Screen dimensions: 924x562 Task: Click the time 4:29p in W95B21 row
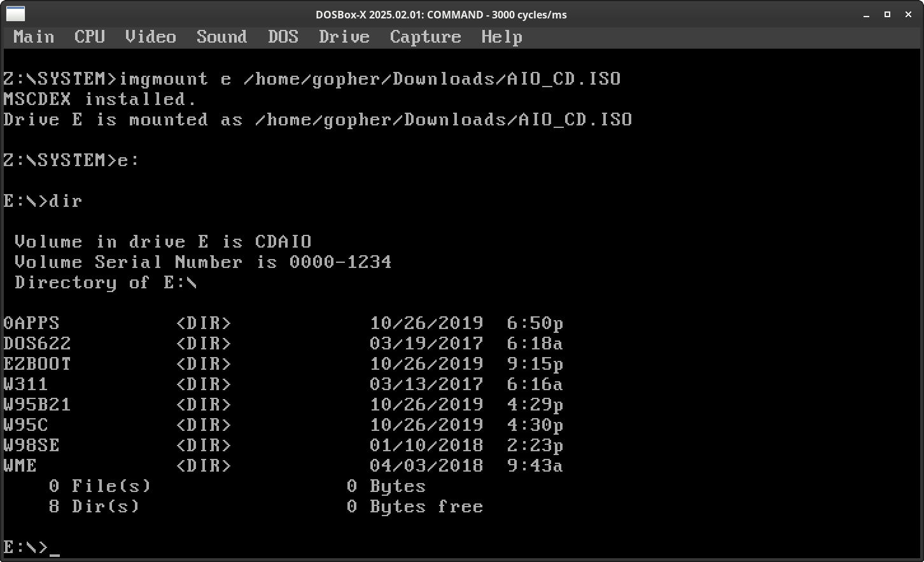535,405
